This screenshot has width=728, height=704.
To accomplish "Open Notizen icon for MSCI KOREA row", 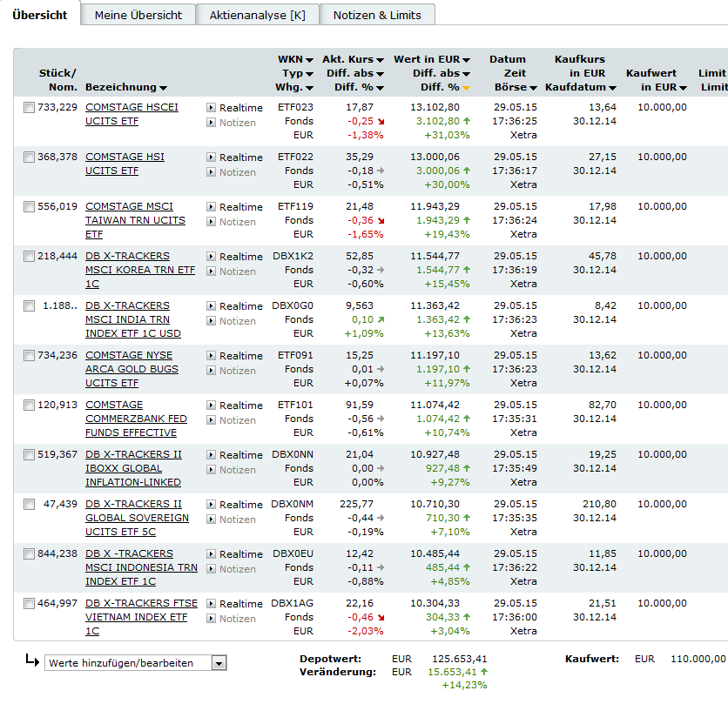I will 211,272.
